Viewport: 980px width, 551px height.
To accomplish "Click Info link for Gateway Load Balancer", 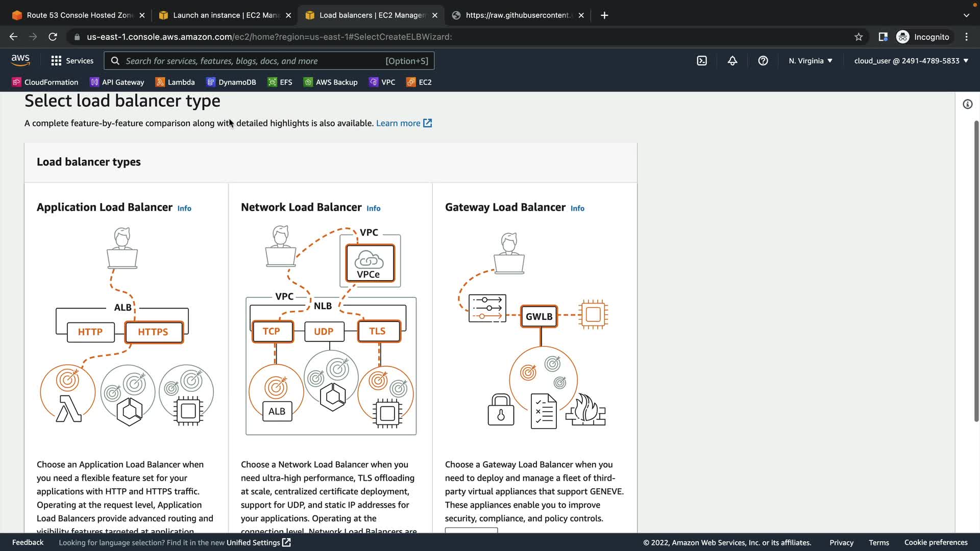I will [x=577, y=208].
